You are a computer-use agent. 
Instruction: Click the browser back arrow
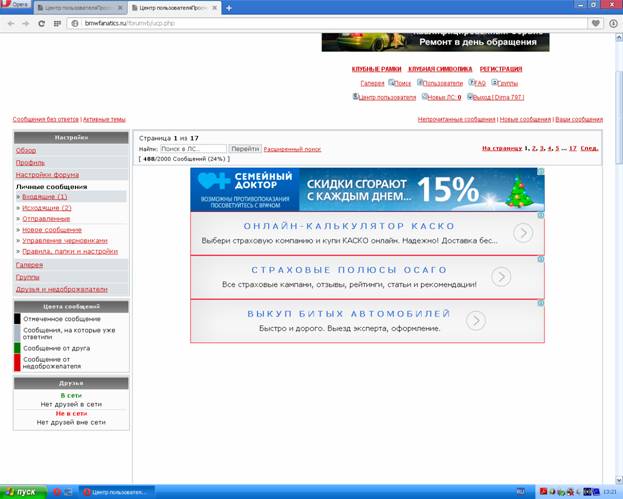pos(10,22)
